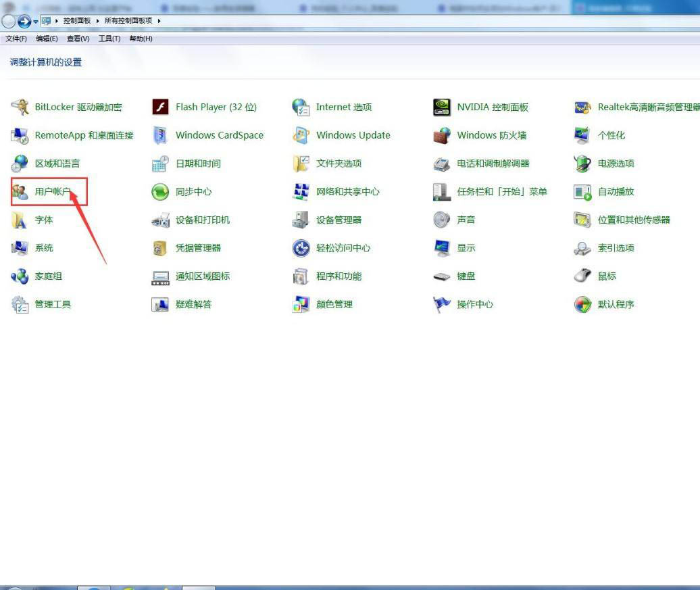Expand the arrow after 控制面板 breadcrumb
The width and height of the screenshot is (700, 590).
click(97, 20)
